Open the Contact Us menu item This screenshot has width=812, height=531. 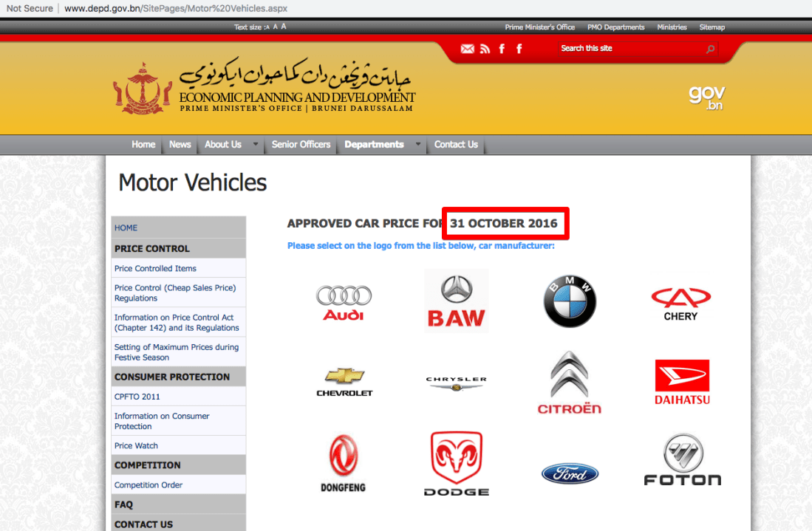tap(455, 145)
